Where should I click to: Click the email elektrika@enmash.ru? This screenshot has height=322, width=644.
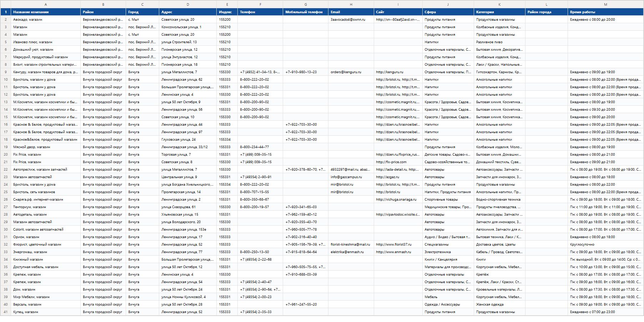pos(351,252)
